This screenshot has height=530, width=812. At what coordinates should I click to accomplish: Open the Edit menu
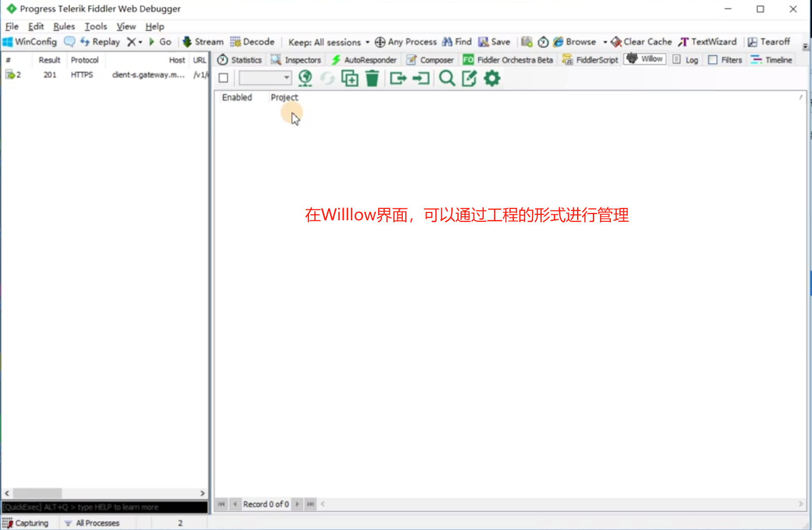coord(36,27)
